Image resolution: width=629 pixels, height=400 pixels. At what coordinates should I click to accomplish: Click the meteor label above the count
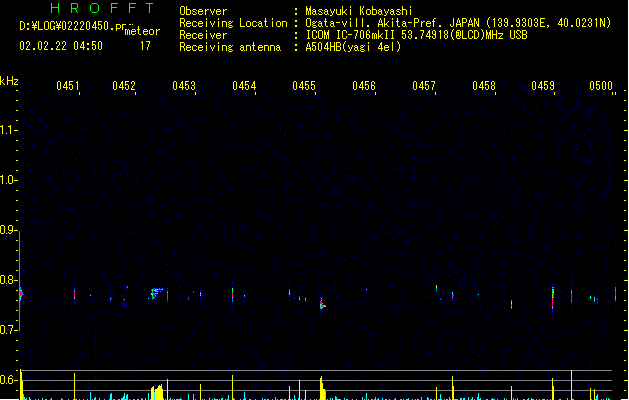point(142,31)
